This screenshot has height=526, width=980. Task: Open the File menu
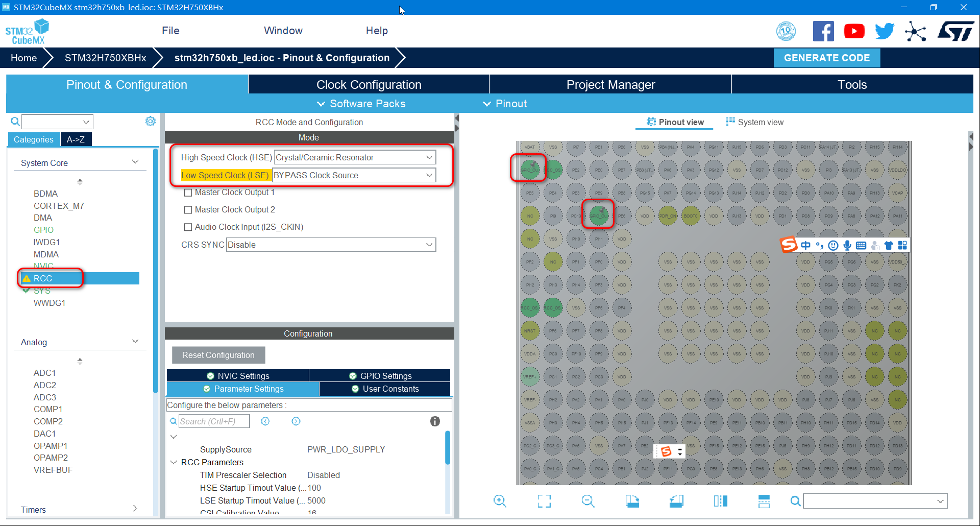click(x=170, y=31)
